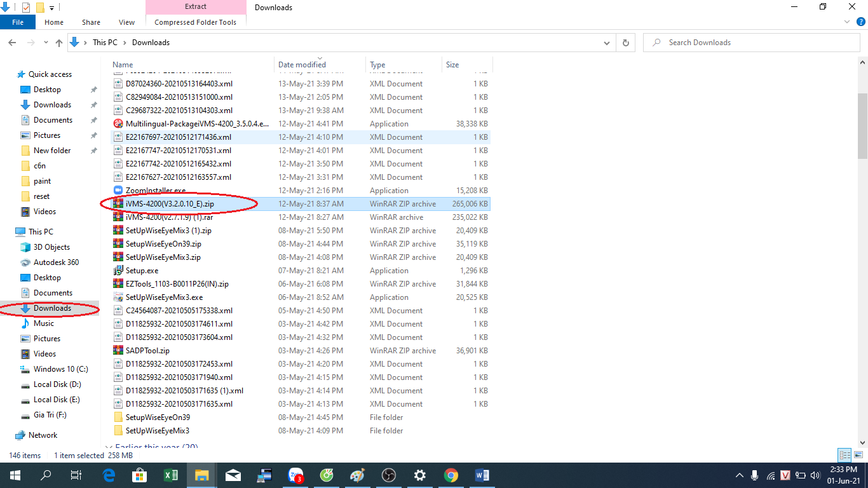868x488 pixels.
Task: Click the volume icon in system tray
Action: tap(815, 475)
